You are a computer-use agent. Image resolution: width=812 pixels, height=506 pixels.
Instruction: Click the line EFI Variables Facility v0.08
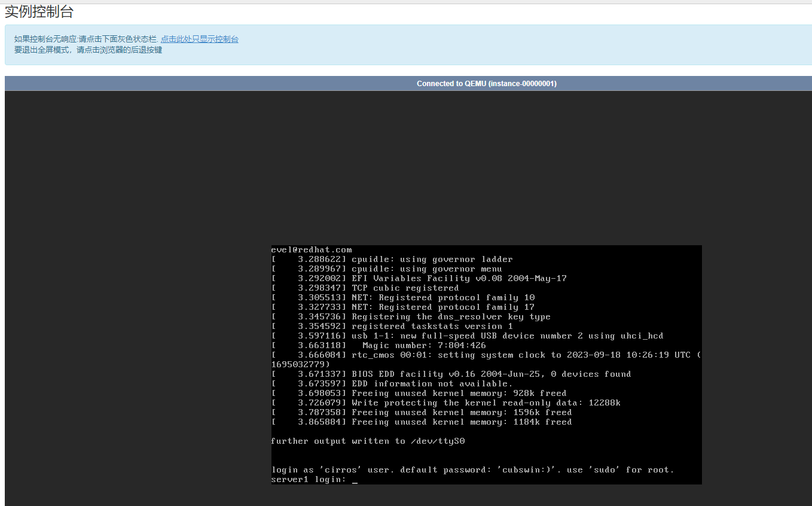click(419, 279)
